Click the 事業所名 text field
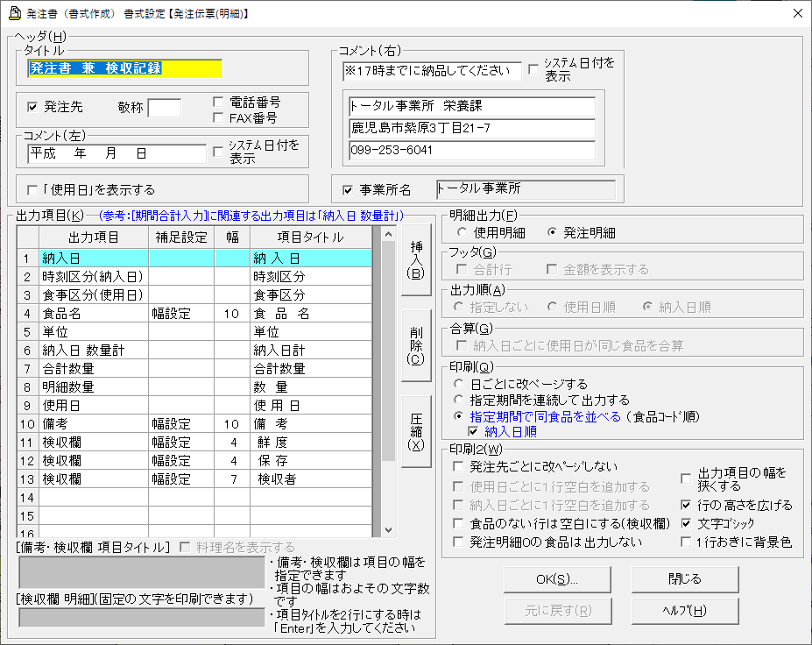812x645 pixels. 526,189
